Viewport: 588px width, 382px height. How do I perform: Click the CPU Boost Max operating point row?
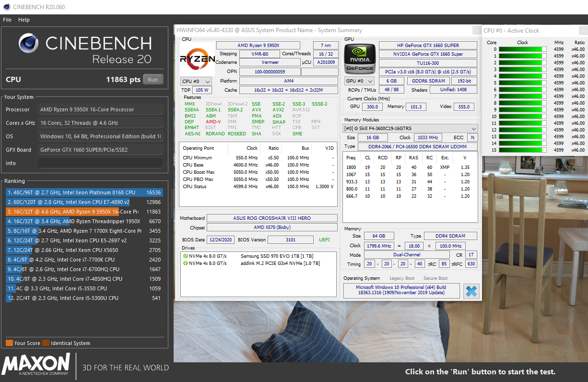[x=259, y=172]
